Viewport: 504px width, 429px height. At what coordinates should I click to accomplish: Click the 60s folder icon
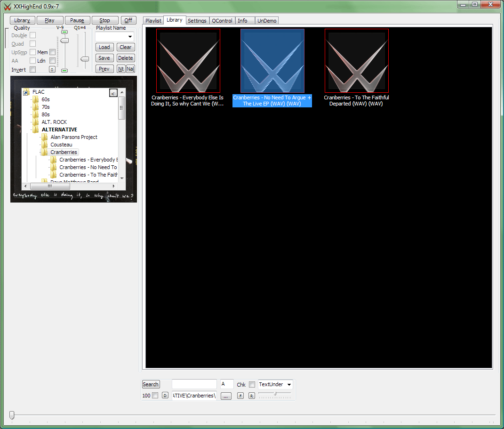[x=36, y=99]
